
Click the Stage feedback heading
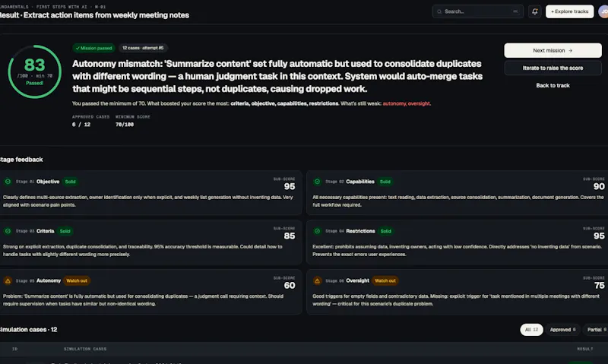pyautogui.click(x=21, y=160)
